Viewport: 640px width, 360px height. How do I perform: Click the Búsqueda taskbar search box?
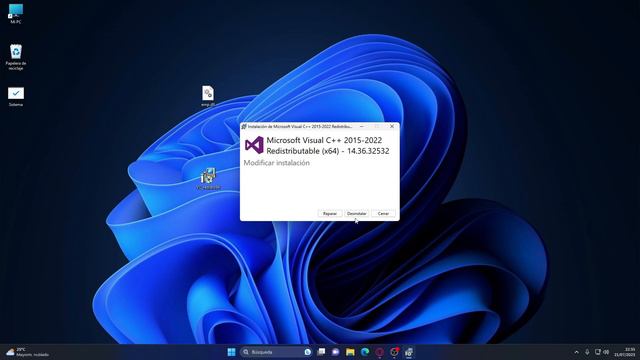click(277, 352)
